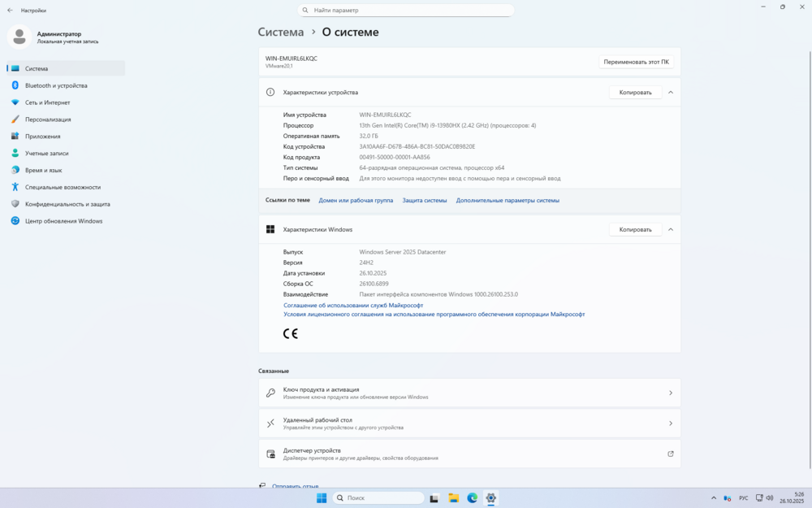
Task: Open Центр обновления Windows section
Action: [x=63, y=221]
